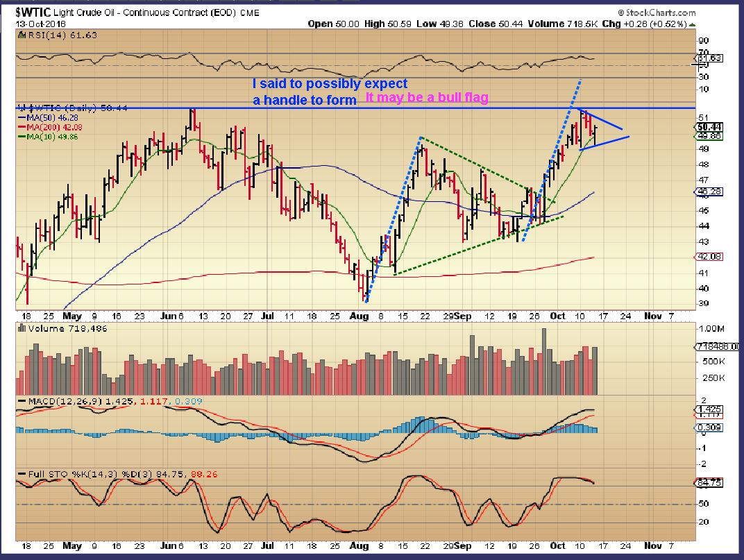Click the Low 49.36 value
744x560 pixels.
[439, 24]
